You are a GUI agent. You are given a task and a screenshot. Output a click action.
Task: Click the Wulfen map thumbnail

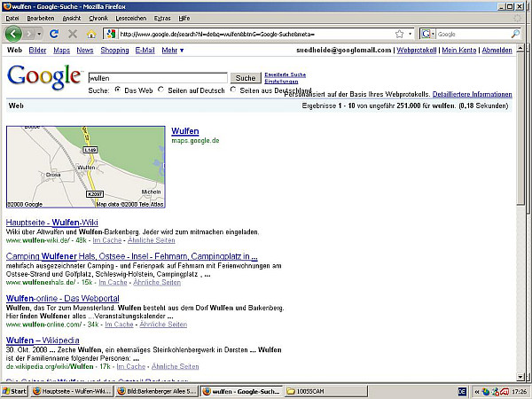coord(85,168)
